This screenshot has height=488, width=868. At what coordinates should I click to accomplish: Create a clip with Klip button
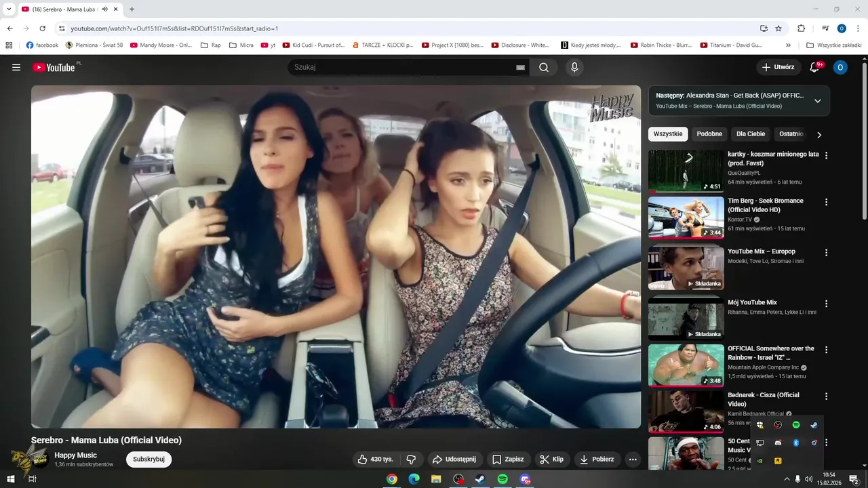click(x=552, y=459)
